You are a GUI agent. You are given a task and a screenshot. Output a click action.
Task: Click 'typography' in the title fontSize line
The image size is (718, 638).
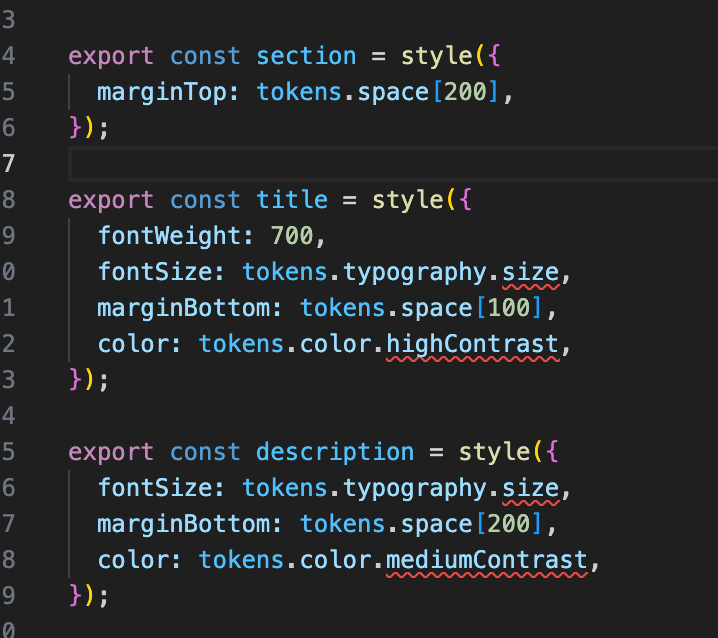(x=414, y=273)
